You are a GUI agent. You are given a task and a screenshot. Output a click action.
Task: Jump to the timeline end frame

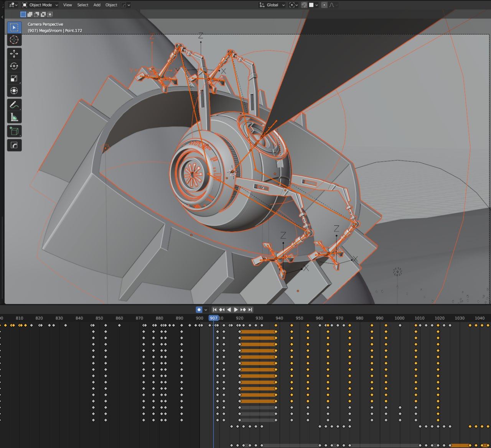click(250, 310)
